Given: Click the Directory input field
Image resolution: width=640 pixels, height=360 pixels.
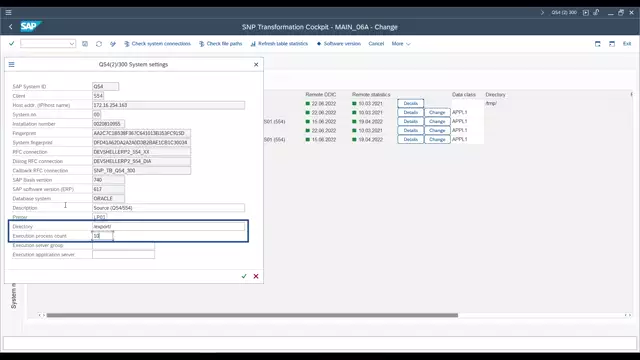Looking at the screenshot, I should click(169, 226).
